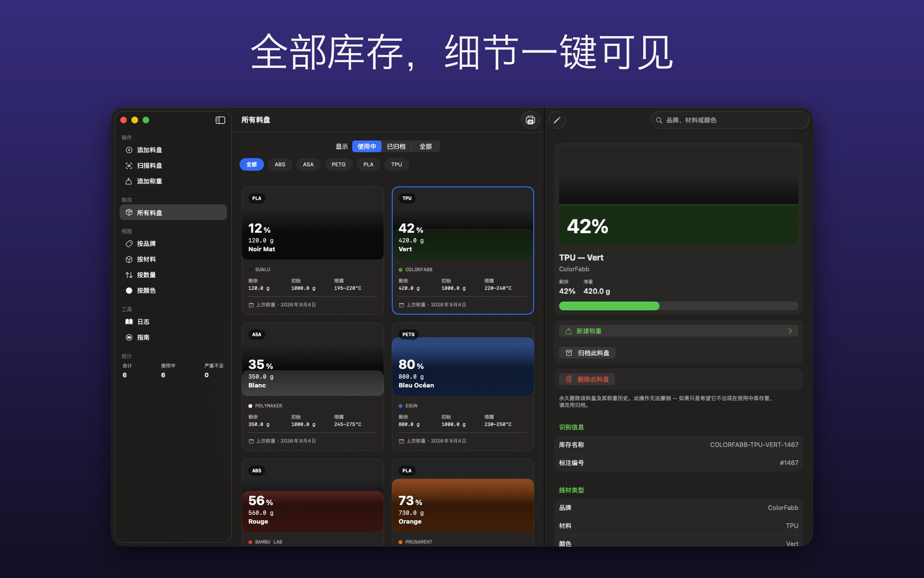Open the Bleu Océan PETG spool card
The height and width of the screenshot is (578, 924).
(x=463, y=387)
